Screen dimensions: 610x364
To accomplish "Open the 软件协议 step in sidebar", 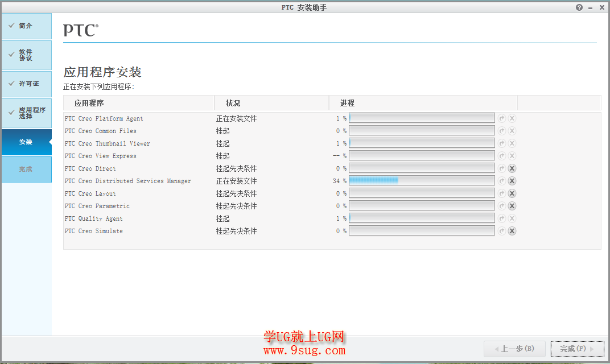I will click(26, 55).
